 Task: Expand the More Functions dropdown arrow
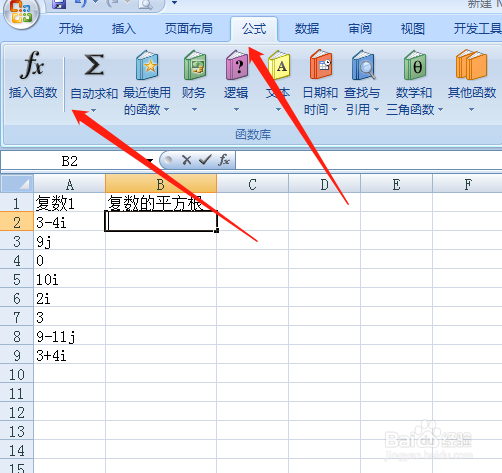pos(471,109)
